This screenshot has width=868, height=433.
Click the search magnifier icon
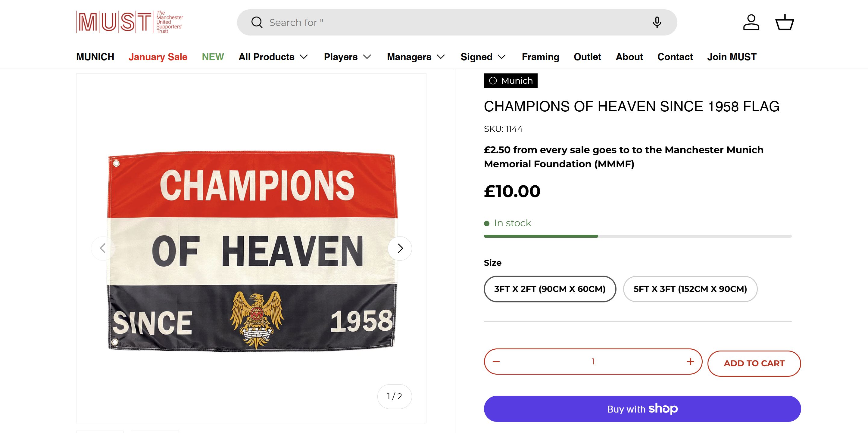pos(257,23)
